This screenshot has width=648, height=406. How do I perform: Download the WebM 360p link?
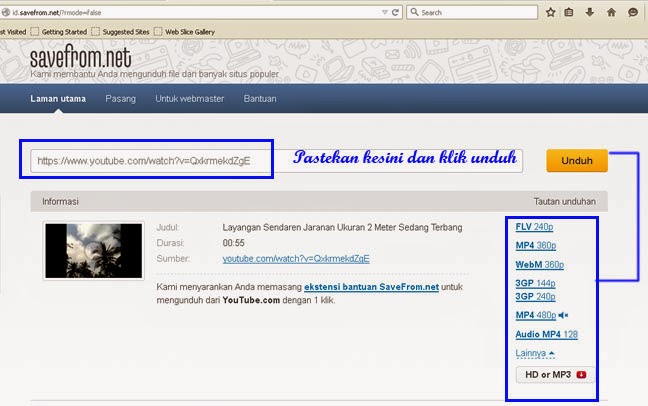click(x=539, y=265)
